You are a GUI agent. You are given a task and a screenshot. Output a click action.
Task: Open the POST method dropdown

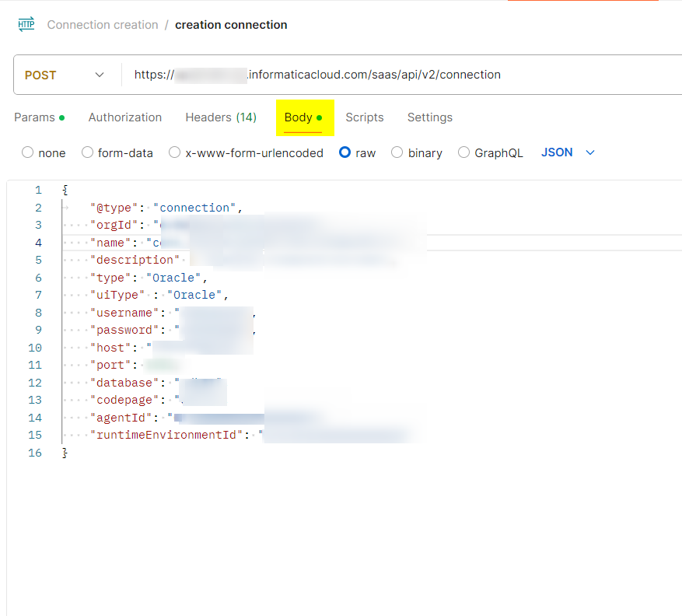click(65, 75)
